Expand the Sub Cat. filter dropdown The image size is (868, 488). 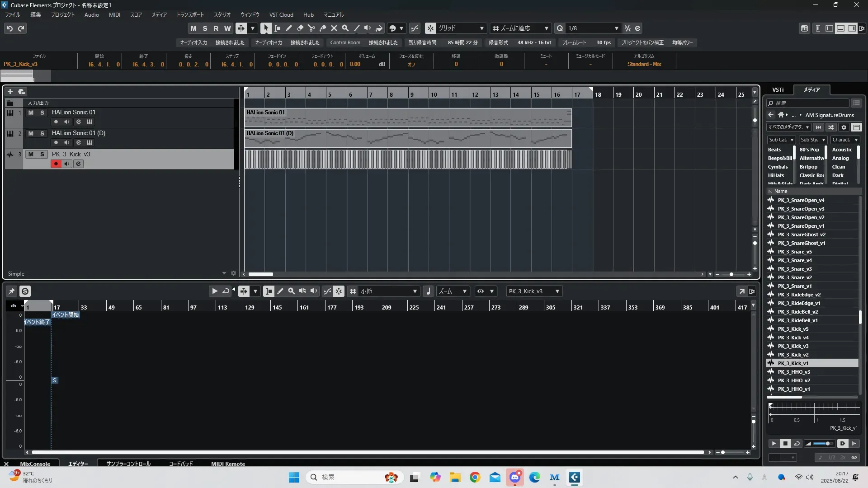pos(781,140)
